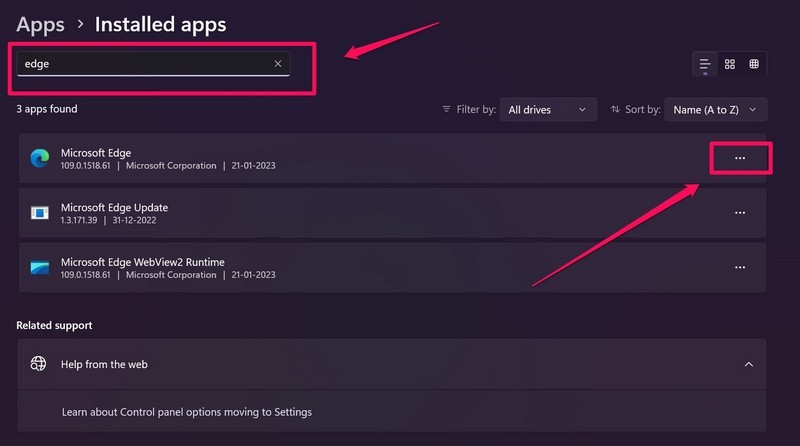This screenshot has width=800, height=446.
Task: Open more options for Microsoft Edge
Action: tap(740, 158)
